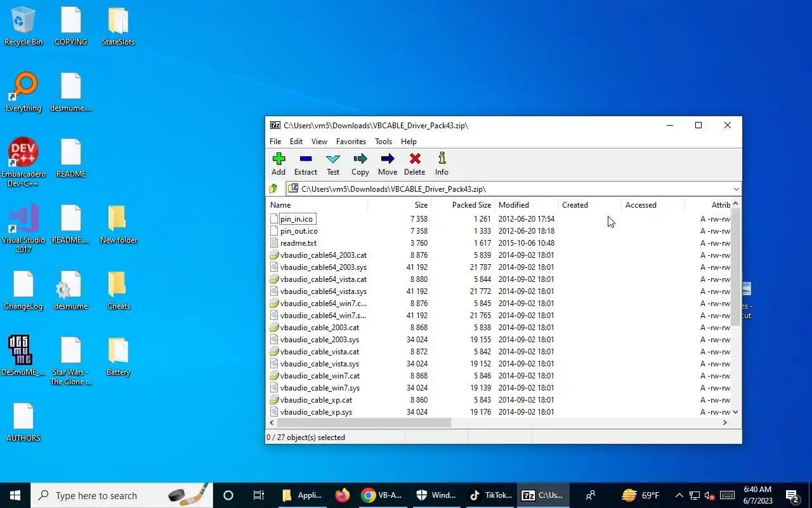812x508 pixels.
Task: Click the taskbar search box
Action: pyautogui.click(x=122, y=495)
